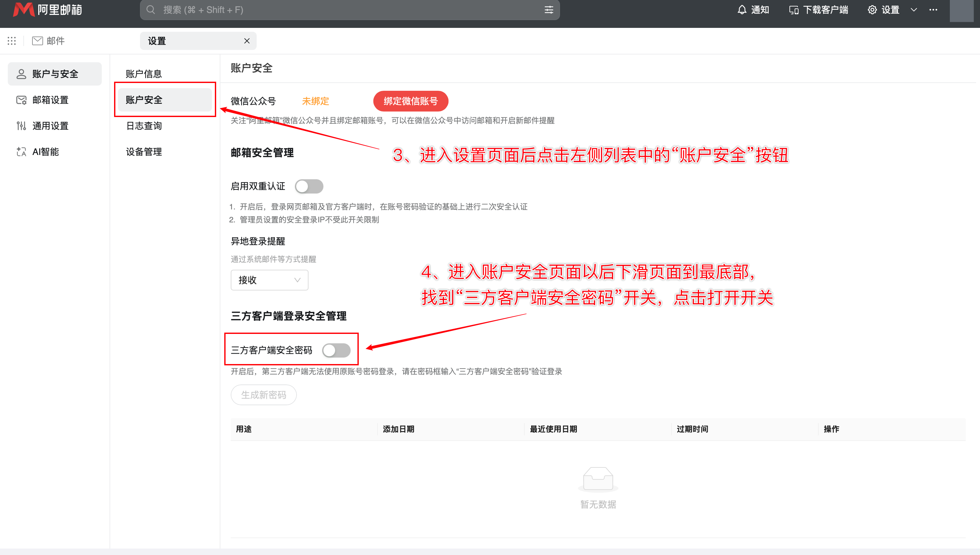The image size is (980, 555).
Task: Click the AI智能 translate icon
Action: [x=21, y=152]
